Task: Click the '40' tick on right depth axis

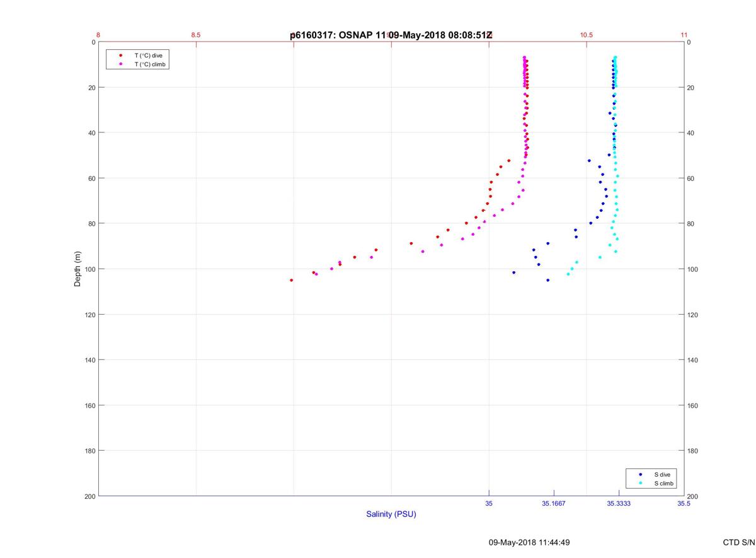Action: point(691,133)
